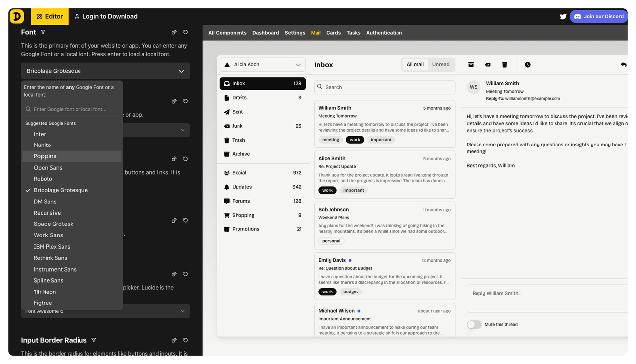This screenshot has height=364, width=636.
Task: Click the link icon beside Input Border Radius
Action: (174, 340)
